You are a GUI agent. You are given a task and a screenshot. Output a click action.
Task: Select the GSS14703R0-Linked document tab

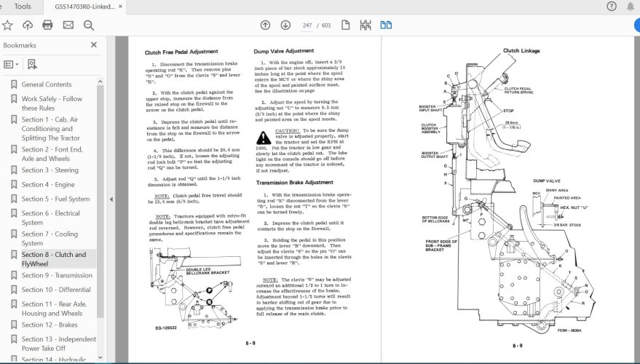(x=85, y=7)
